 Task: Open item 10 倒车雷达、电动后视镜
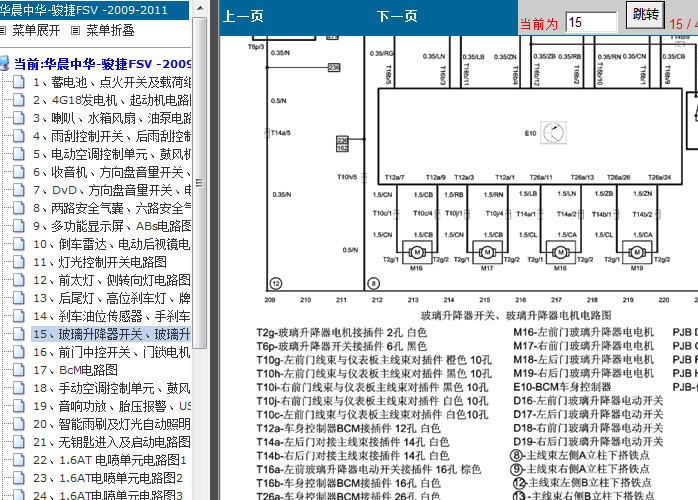pyautogui.click(x=112, y=244)
